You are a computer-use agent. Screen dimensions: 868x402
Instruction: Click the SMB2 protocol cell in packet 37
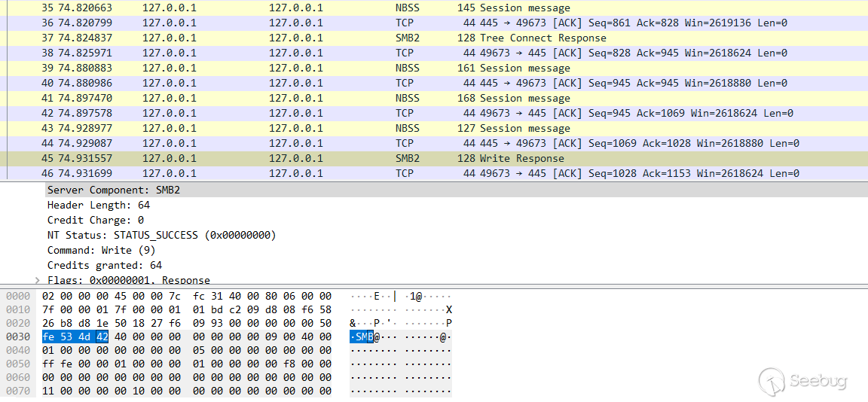pos(408,38)
